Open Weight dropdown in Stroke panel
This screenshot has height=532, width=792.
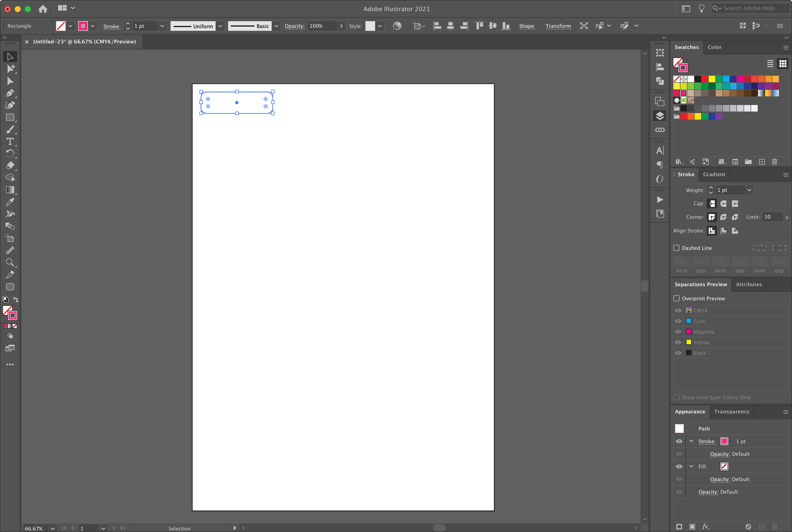[749, 190]
